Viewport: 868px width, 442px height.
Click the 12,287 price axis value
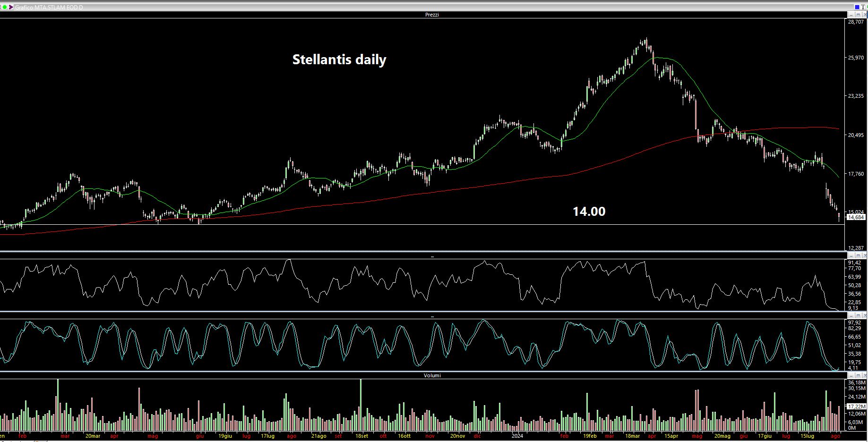[x=856, y=248]
